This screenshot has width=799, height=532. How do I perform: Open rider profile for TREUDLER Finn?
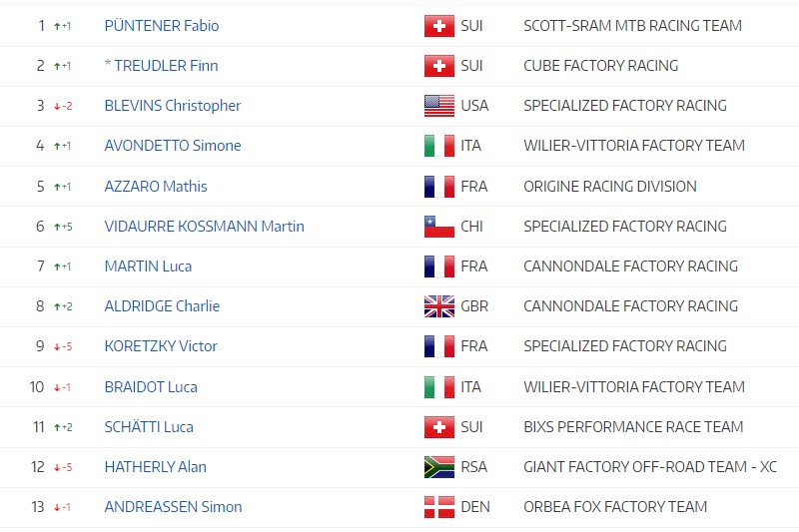[x=166, y=66]
